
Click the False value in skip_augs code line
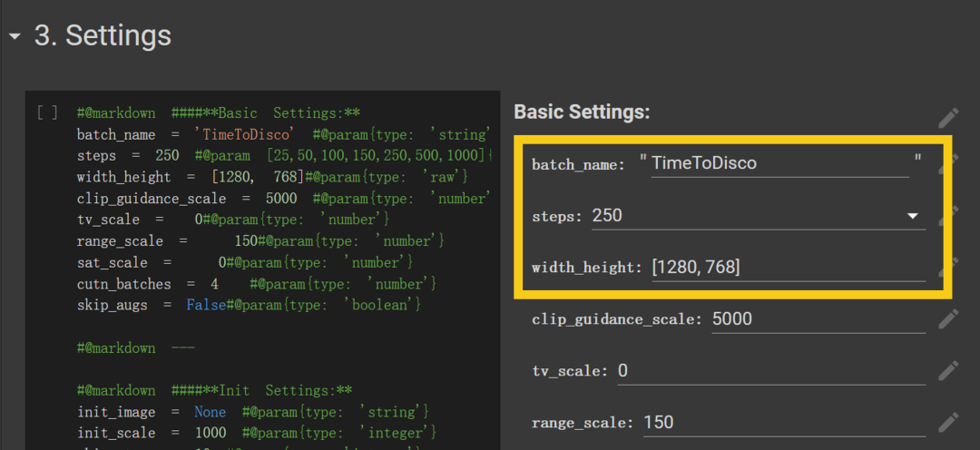(206, 306)
